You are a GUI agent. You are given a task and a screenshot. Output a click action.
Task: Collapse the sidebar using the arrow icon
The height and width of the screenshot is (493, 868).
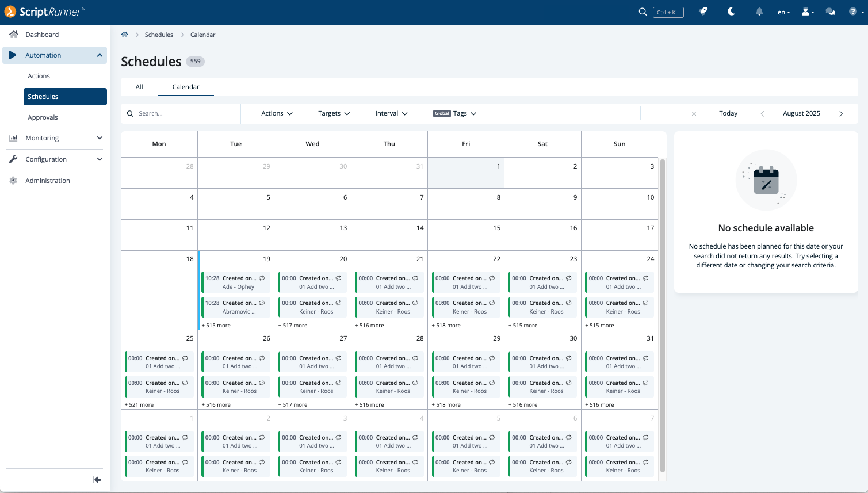click(97, 480)
